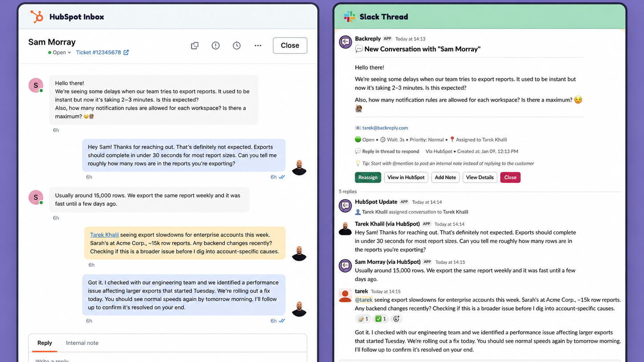Click the tarek@backreply.com email link
This screenshot has width=644, height=362.
[385, 128]
